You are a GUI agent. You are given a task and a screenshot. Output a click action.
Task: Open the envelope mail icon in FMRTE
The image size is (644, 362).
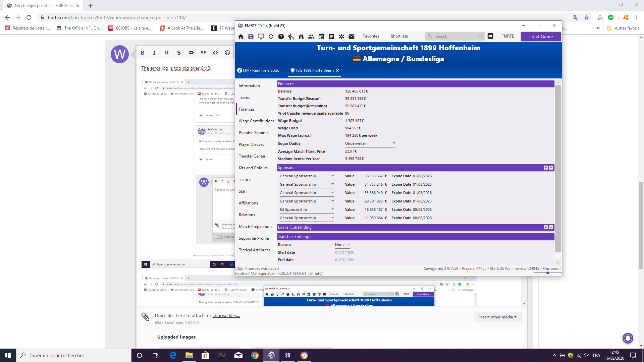352,37
